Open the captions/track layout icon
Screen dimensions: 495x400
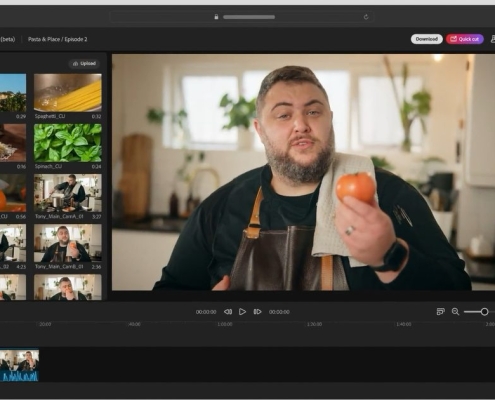point(440,312)
